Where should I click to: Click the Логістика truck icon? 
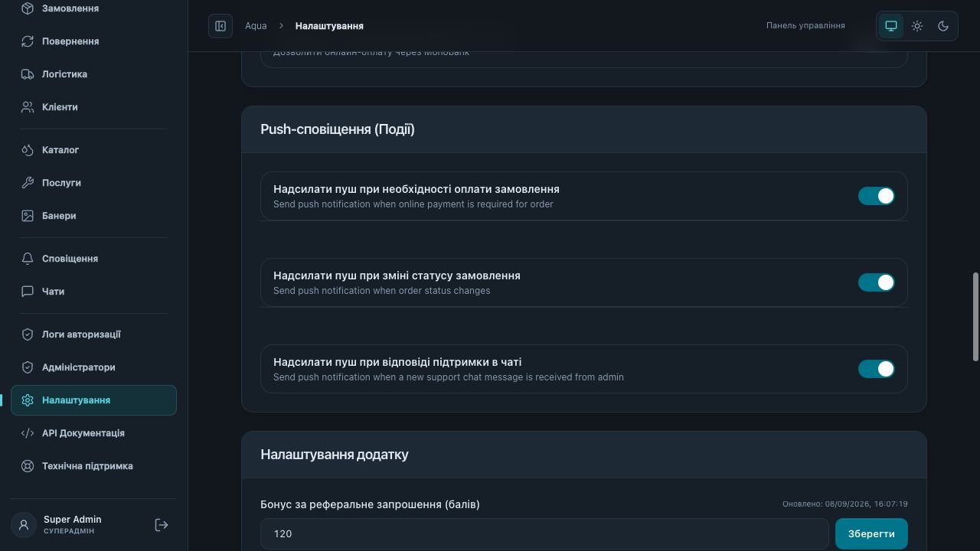(28, 74)
